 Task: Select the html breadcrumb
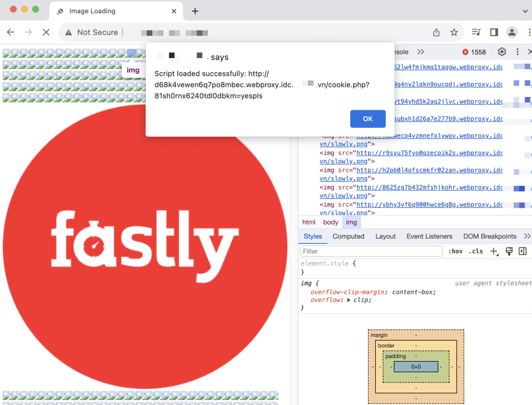tap(309, 222)
